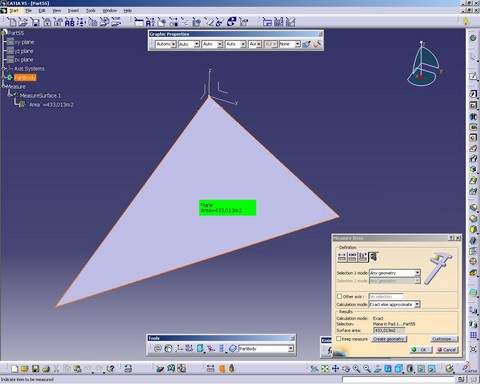Click the New document icon in bottom toolbar

14,368
